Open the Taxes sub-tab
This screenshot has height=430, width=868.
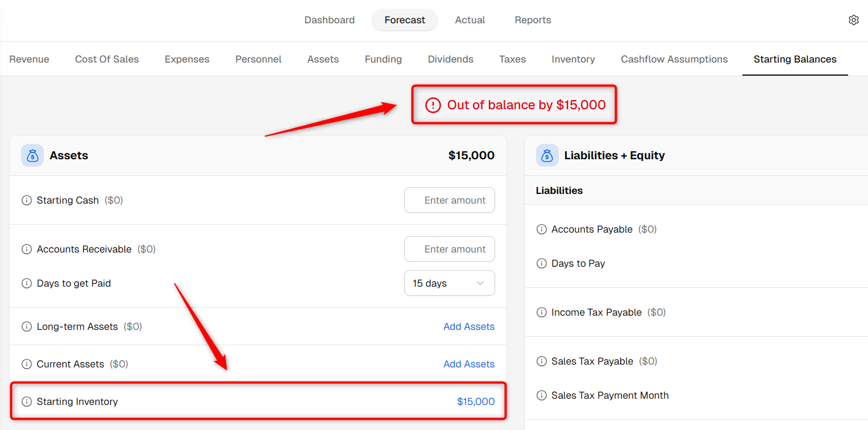pos(512,59)
